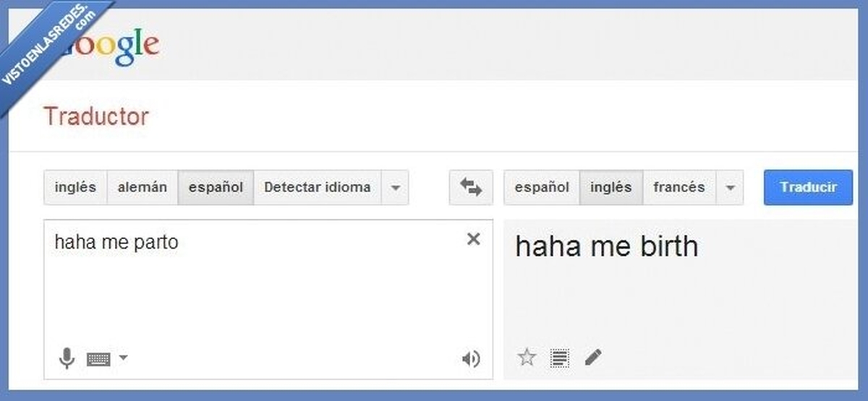Screen dimensions: 868x401
Task: Clear source text with the X
Action: 473,239
